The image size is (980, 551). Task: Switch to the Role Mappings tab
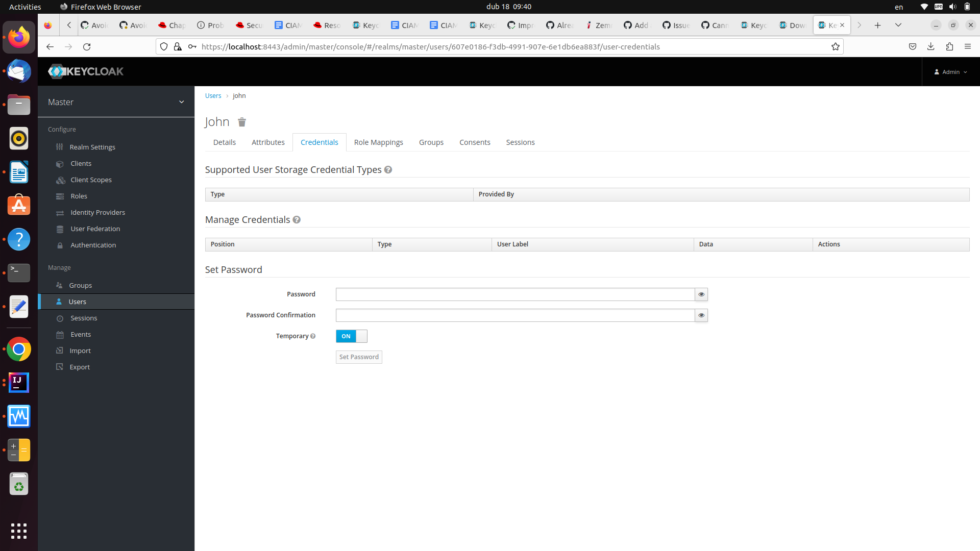click(x=378, y=142)
